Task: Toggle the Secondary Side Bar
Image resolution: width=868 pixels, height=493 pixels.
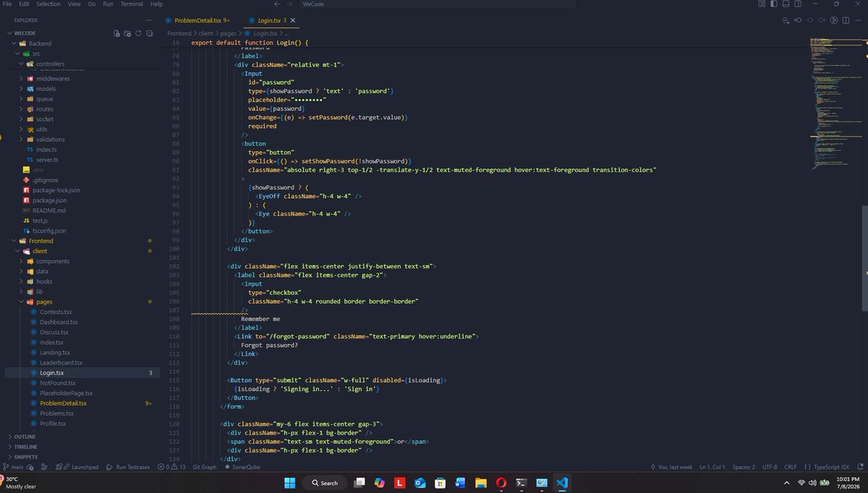Action: (x=797, y=4)
